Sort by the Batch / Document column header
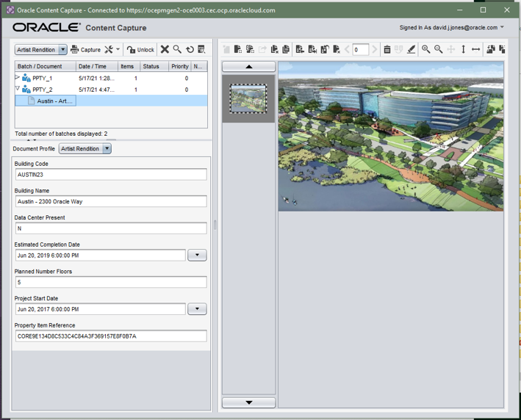 (x=45, y=66)
